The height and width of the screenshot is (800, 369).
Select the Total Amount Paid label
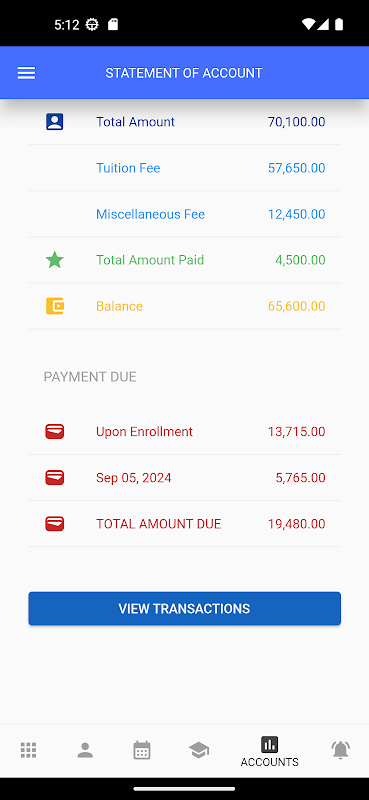coord(150,260)
